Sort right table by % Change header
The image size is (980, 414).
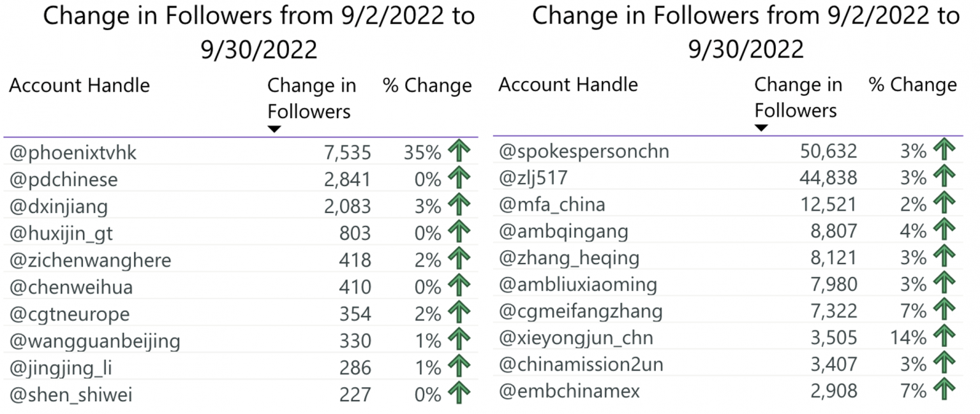pyautogui.click(x=914, y=84)
